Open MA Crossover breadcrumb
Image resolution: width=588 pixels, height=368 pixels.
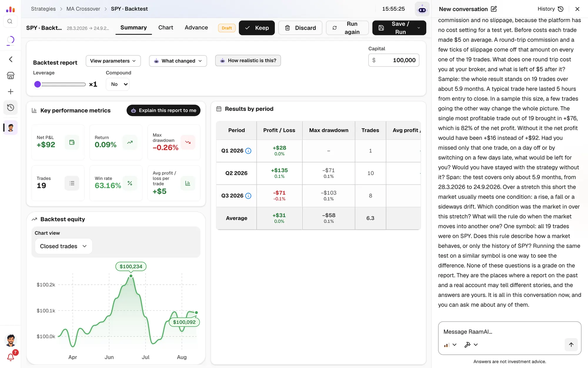(83, 9)
